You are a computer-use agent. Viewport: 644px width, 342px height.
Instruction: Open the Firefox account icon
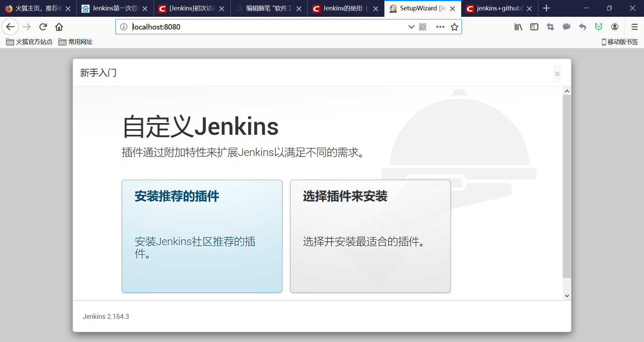pyautogui.click(x=615, y=27)
